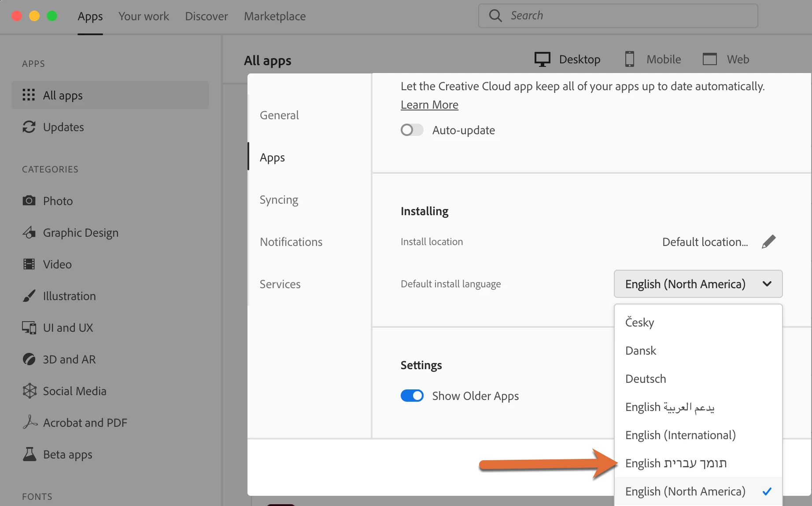
Task: Switch to the Marketplace tab
Action: (275, 16)
